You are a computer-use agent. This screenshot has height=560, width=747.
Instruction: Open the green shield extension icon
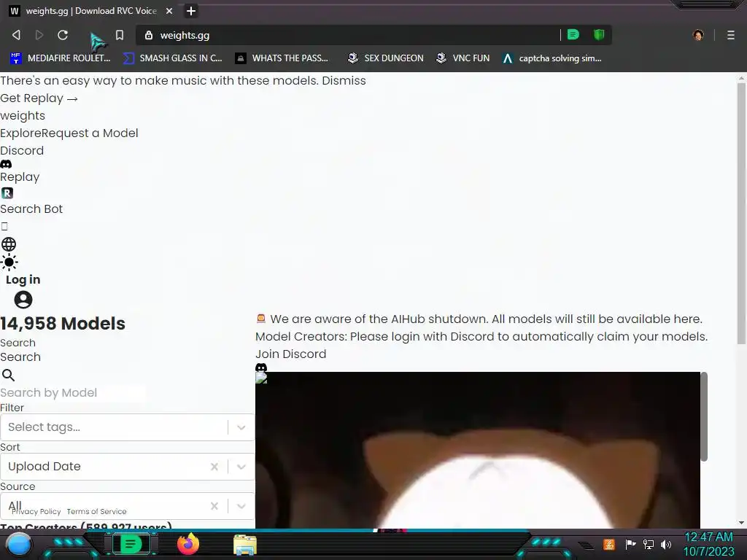pos(599,35)
